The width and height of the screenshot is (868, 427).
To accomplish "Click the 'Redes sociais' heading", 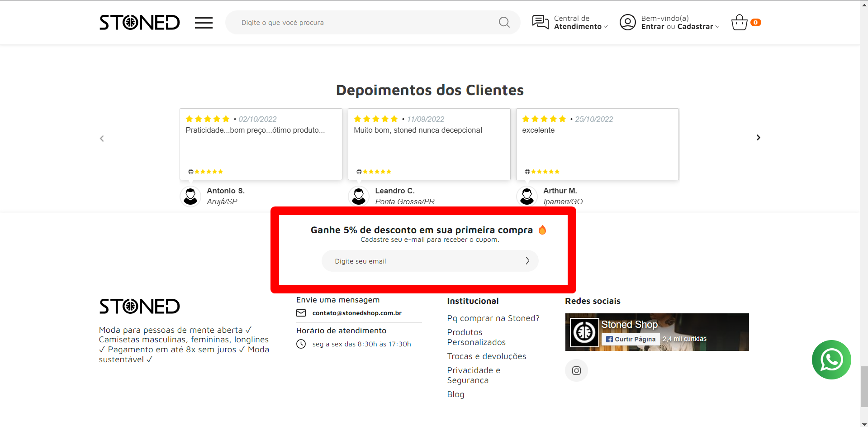I will point(593,301).
